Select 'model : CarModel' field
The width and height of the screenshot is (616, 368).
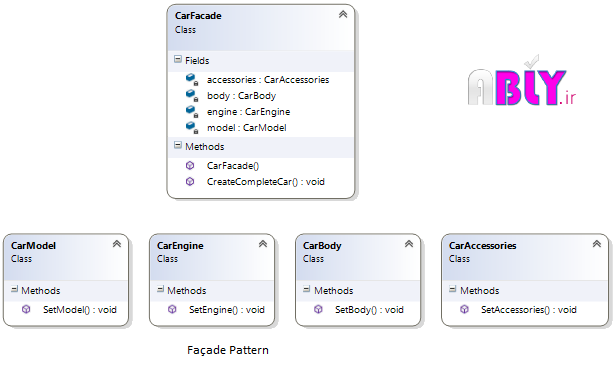pos(247,128)
